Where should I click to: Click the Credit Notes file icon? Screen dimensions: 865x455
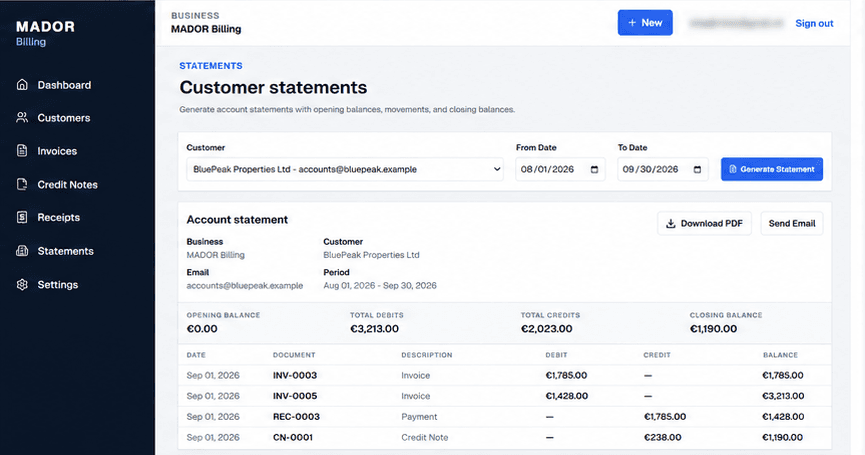(x=22, y=184)
